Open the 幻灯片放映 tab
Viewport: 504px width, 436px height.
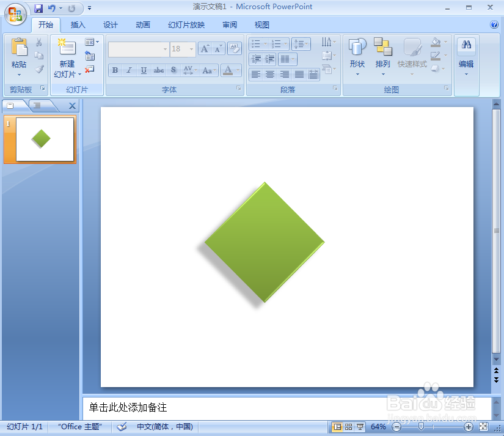click(x=186, y=25)
